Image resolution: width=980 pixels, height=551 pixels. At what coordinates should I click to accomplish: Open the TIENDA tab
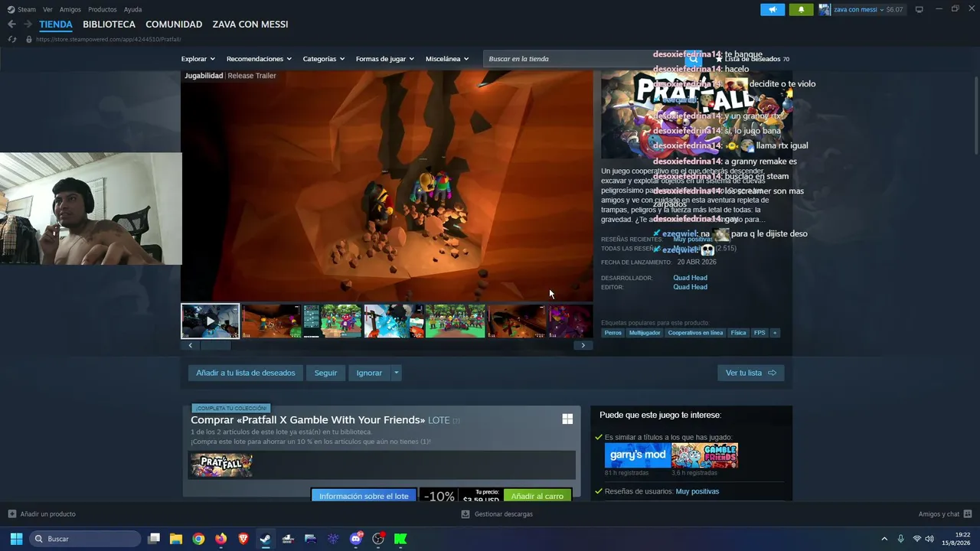56,24
